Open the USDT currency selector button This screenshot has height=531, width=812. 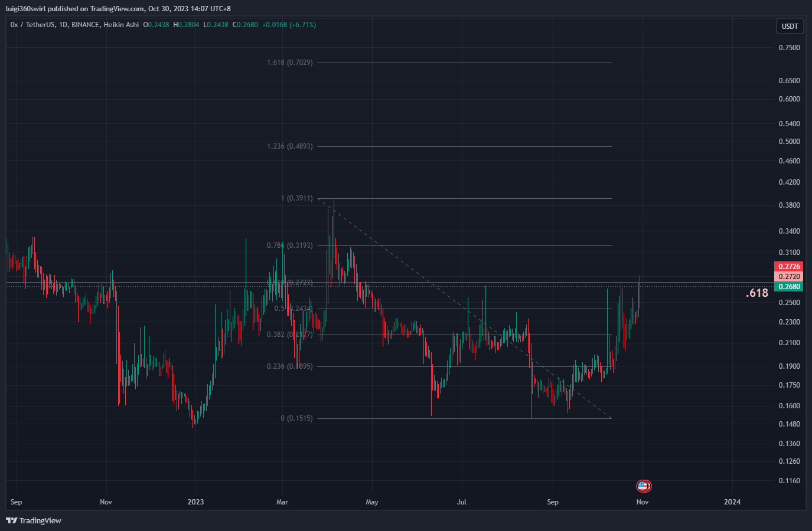click(x=790, y=26)
